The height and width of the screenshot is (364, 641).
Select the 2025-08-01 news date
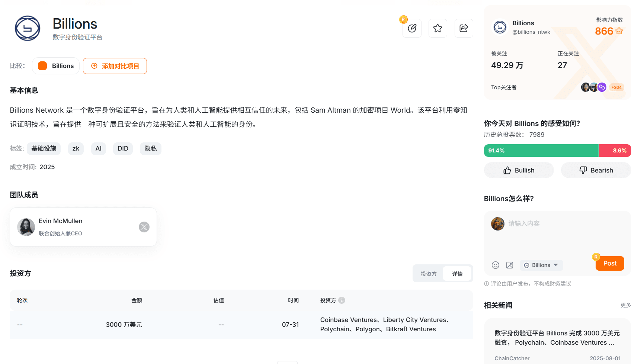pos(605,358)
